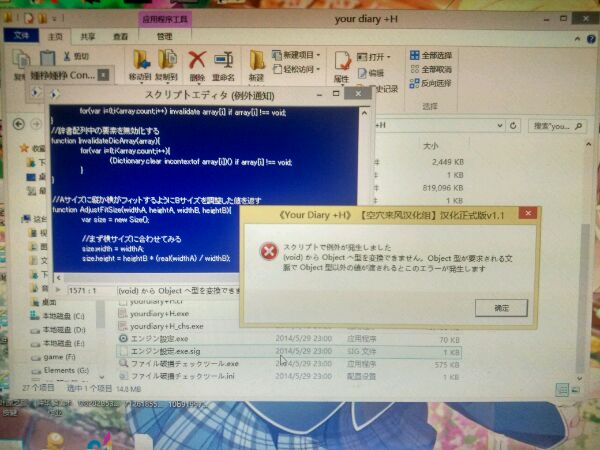Switch to the 主页 ribbon tab

[x=55, y=36]
